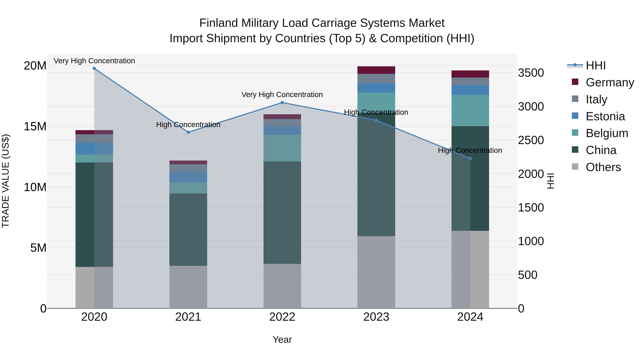Select the 2024 HHI data point
This screenshot has height=362, width=644.
470,158
